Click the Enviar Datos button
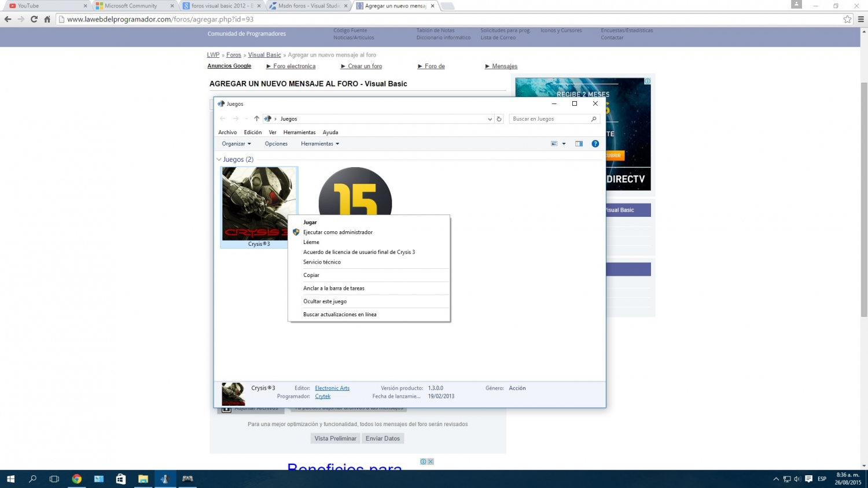The width and height of the screenshot is (868, 488). 382,438
